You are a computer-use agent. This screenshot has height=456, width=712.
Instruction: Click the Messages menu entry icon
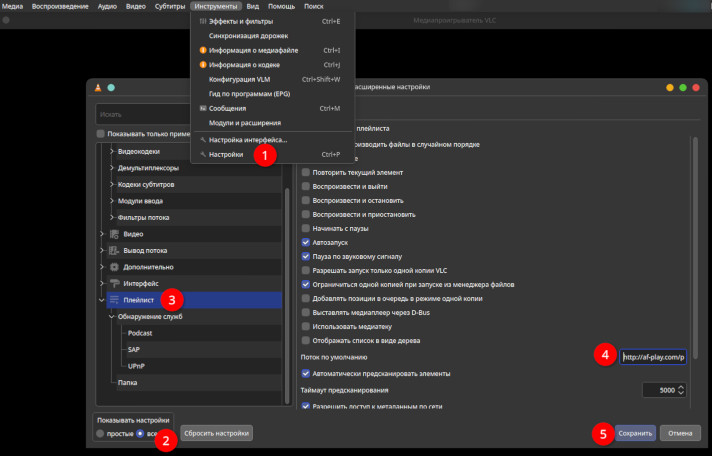(203, 108)
